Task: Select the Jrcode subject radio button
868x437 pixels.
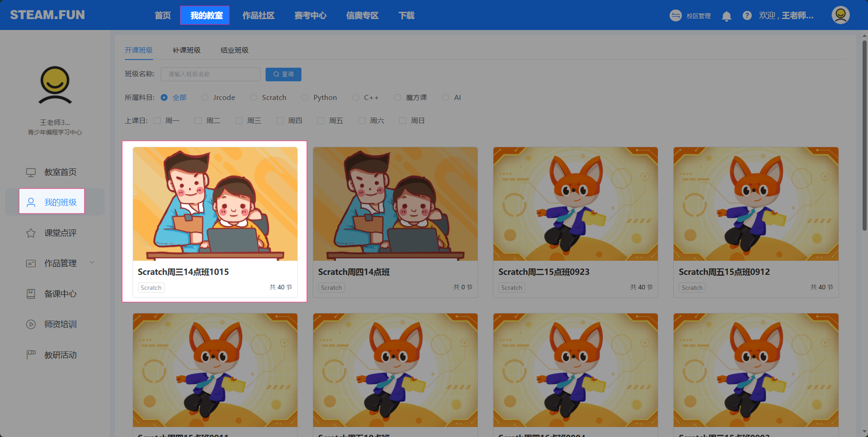Action: click(205, 98)
